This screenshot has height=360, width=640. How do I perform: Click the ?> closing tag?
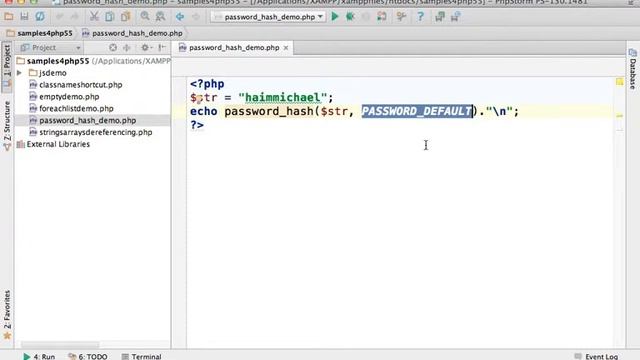pos(197,125)
